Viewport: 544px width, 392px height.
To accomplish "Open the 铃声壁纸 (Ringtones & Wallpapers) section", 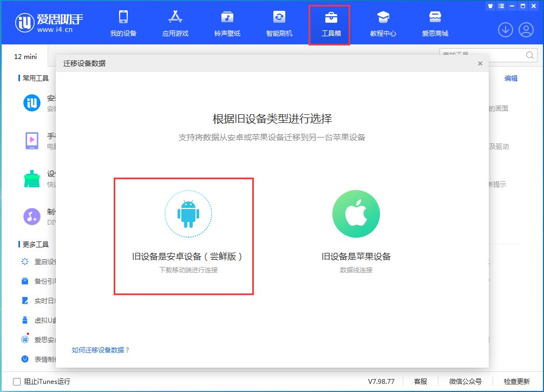I will (226, 24).
